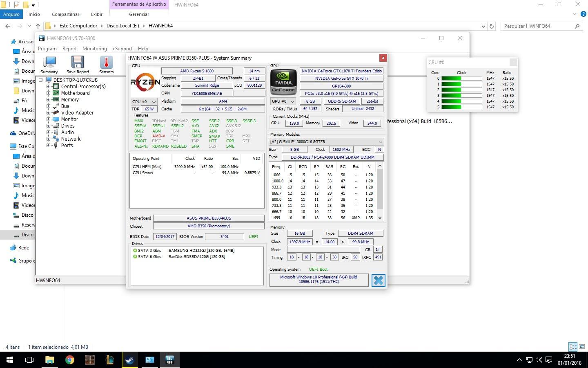Open the Help menu in HWiNFO64
This screenshot has height=368, width=588.
point(143,49)
